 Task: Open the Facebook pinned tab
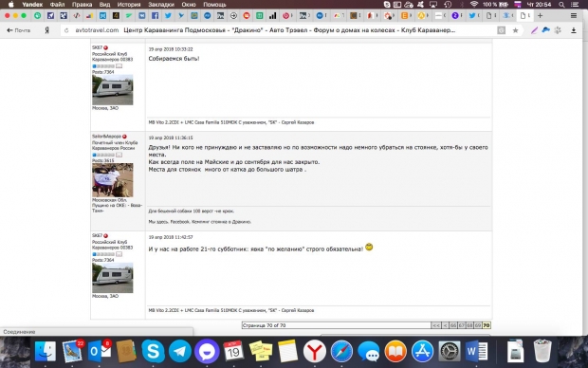155,16
